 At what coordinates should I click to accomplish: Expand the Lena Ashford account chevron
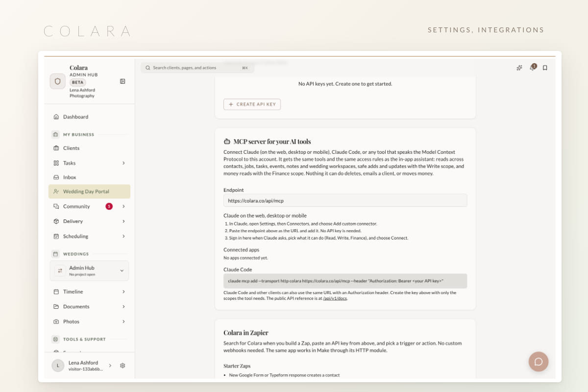click(x=110, y=366)
